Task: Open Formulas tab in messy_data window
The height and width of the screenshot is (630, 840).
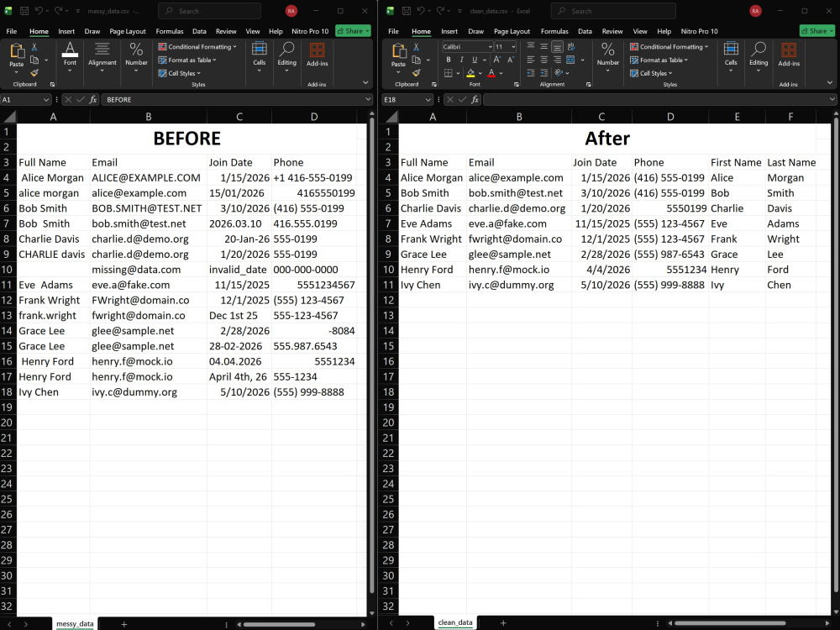Action: (x=170, y=31)
